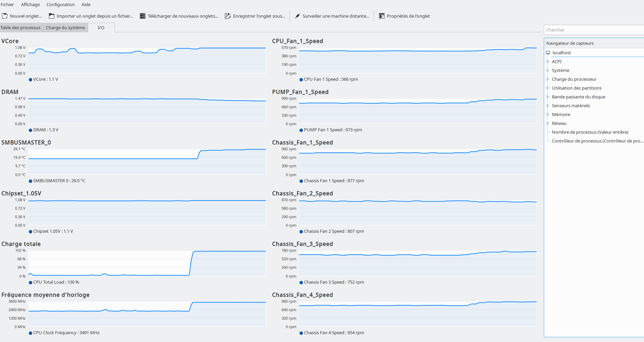Open the Affichage menu
Viewport: 644px width, 342px height.
[x=30, y=4]
